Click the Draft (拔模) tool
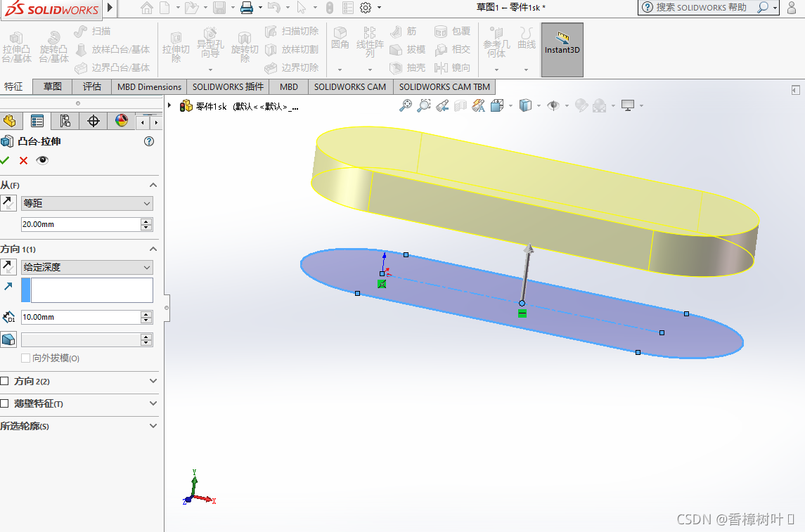805x532 pixels. click(x=408, y=49)
